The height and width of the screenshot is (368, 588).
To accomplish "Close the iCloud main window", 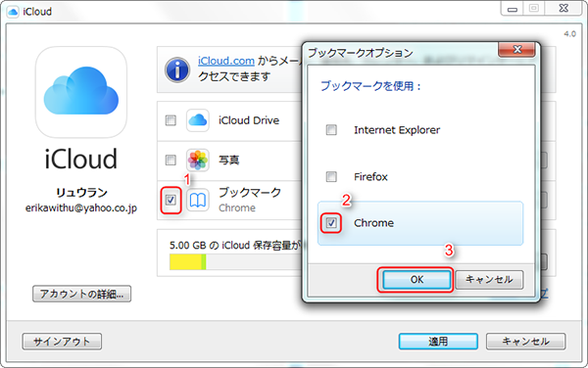I will [x=563, y=8].
